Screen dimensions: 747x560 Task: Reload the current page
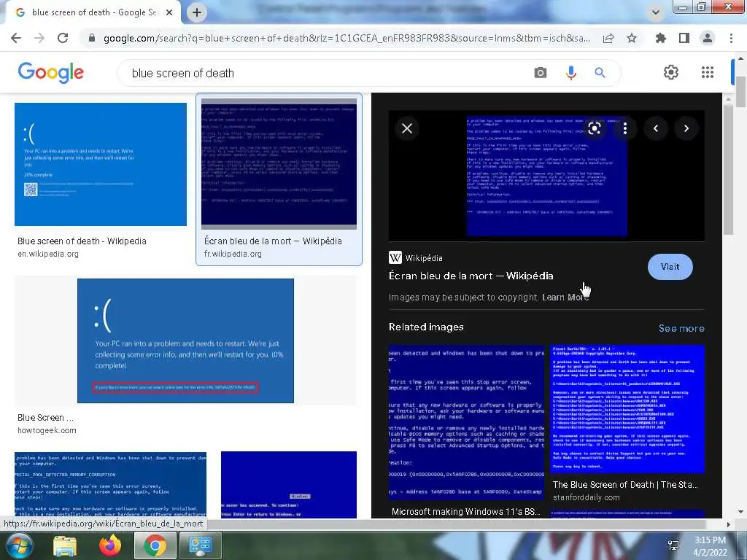click(x=63, y=38)
